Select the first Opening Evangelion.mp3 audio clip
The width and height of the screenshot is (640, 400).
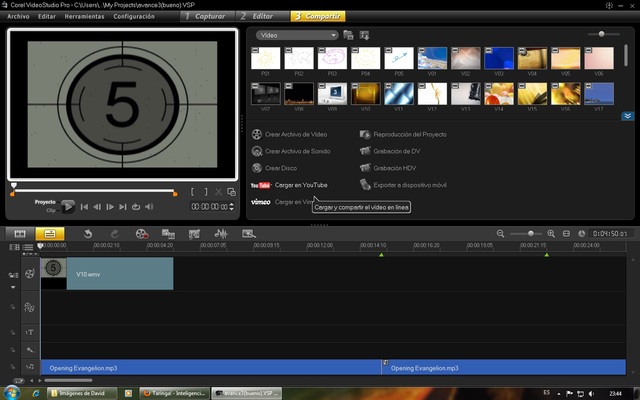coord(211,368)
